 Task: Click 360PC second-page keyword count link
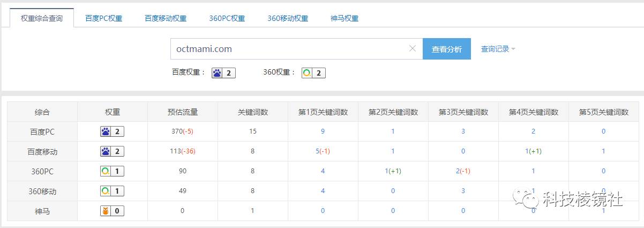(x=392, y=171)
